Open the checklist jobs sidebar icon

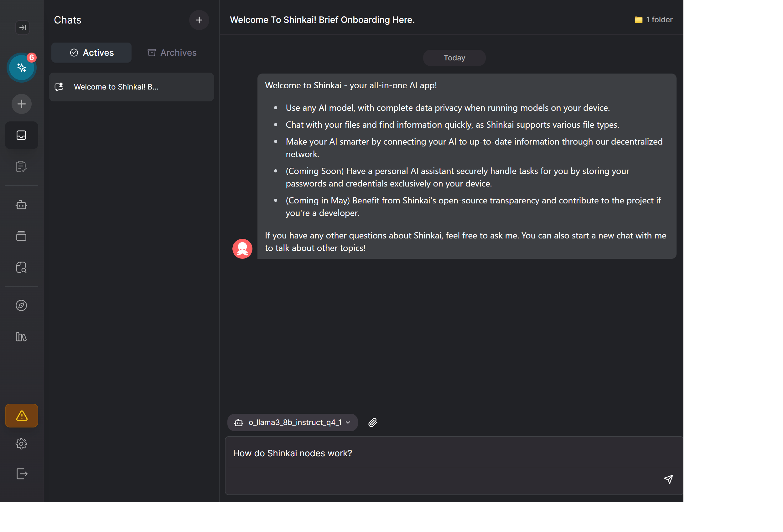point(22,166)
